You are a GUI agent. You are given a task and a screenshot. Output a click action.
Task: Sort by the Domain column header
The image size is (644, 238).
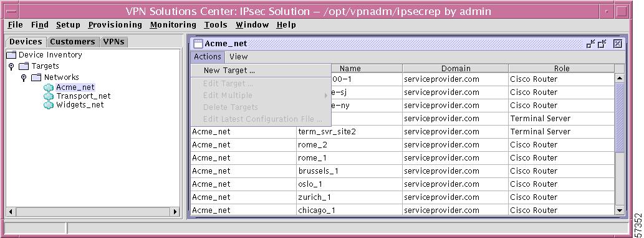coord(456,68)
